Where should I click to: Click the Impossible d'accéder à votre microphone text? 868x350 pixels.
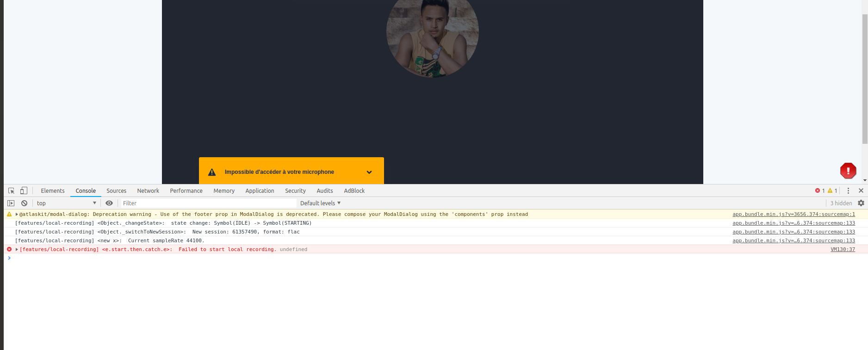click(279, 172)
